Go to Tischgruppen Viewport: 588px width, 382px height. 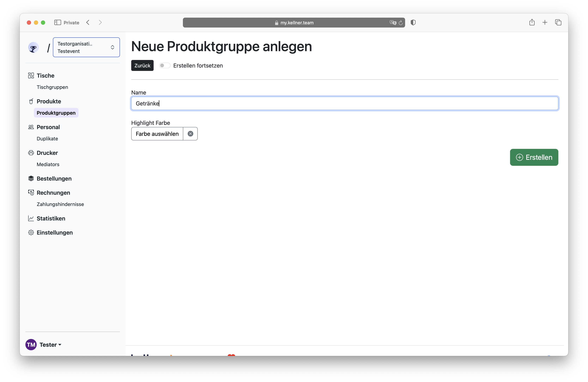point(52,87)
